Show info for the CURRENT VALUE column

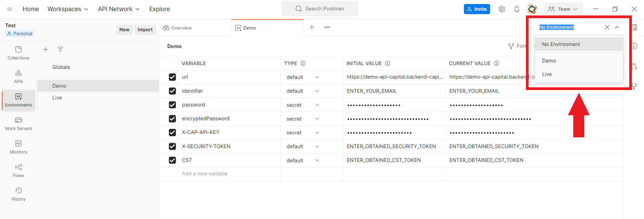click(496, 63)
